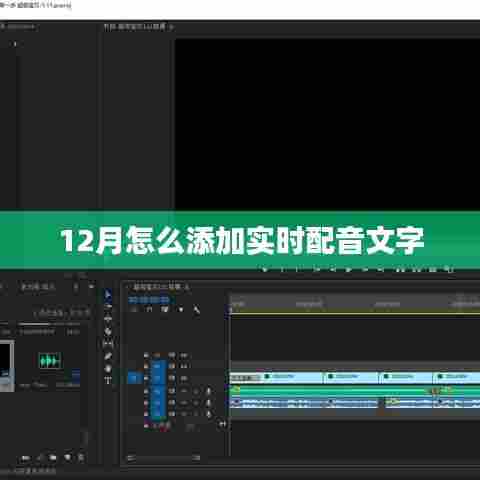Select the Razor tool
480x480 pixels.
[x=108, y=331]
